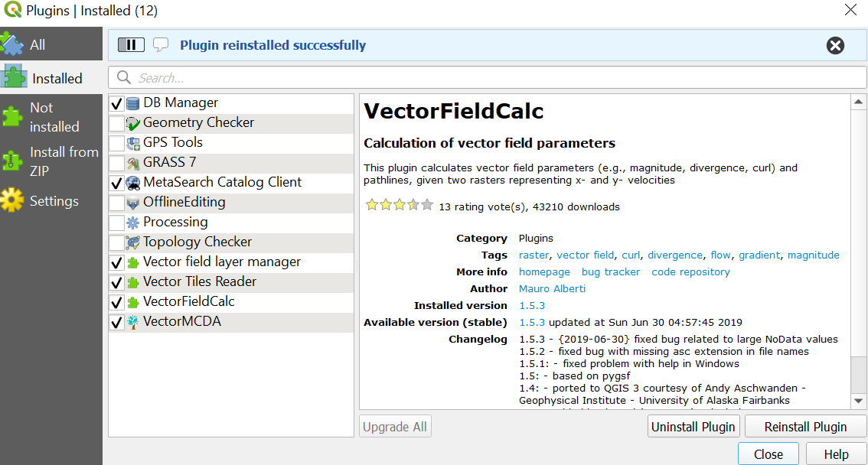Click the search magnifier icon
Viewport: 868px width, 465px height.
(x=124, y=77)
